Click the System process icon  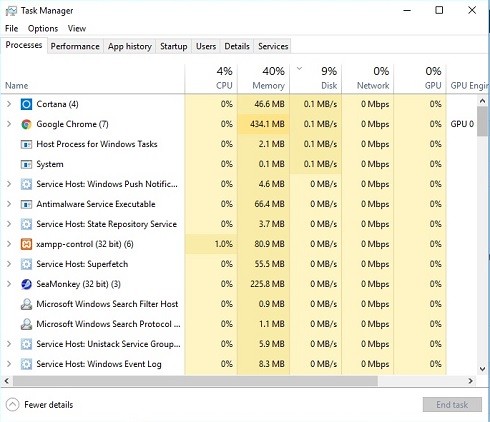(x=26, y=164)
